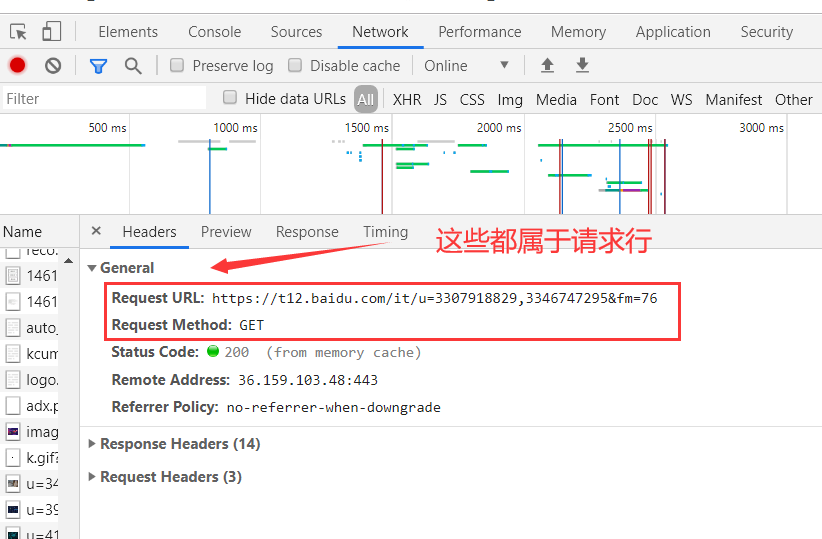Select the logo. request file icon
The width and height of the screenshot is (822, 539).
pyautogui.click(x=13, y=380)
